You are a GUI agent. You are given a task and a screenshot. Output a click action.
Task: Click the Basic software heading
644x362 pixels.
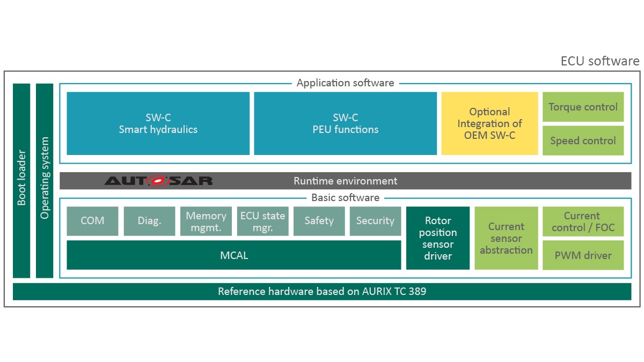346,198
